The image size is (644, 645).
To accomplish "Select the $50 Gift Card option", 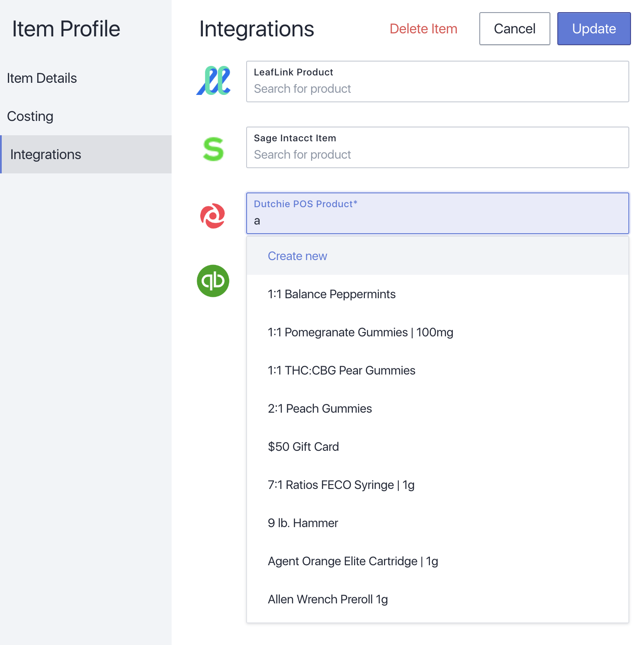I will tap(438, 446).
